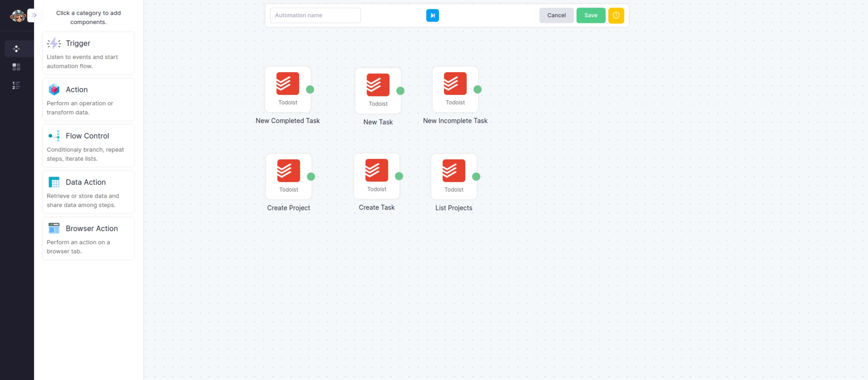Click the 'List Projects' label
The height and width of the screenshot is (380, 868).
[454, 208]
